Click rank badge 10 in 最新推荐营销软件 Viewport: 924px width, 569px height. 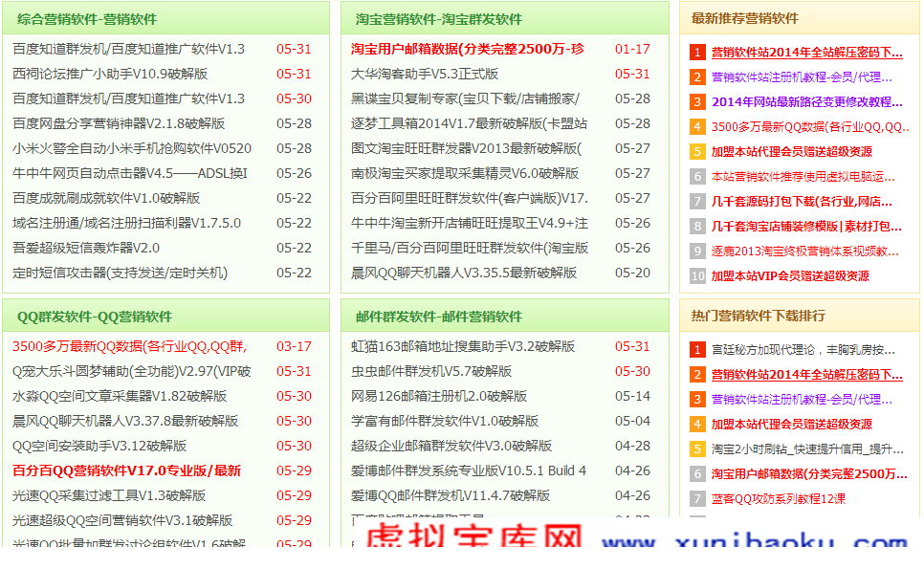click(697, 276)
